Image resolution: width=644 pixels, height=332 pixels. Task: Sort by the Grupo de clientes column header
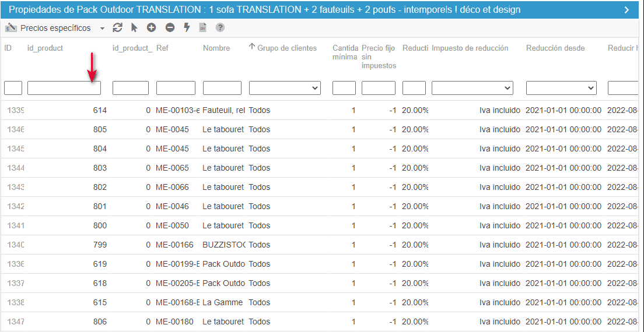[286, 48]
